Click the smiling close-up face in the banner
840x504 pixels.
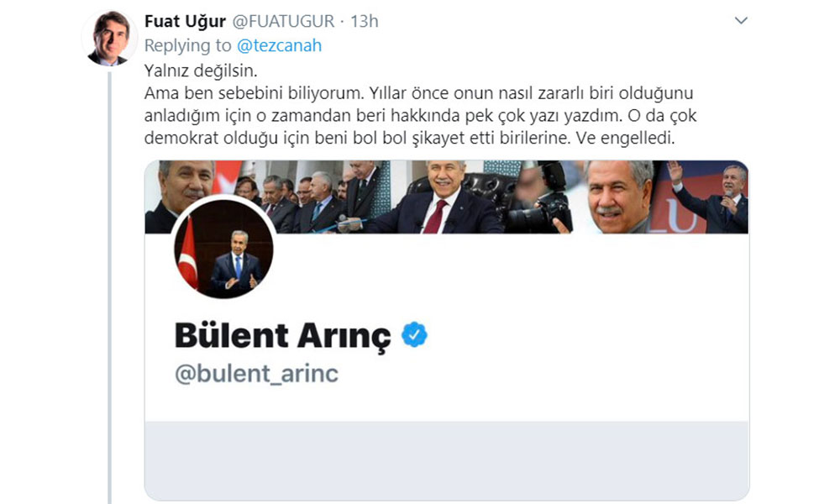pyautogui.click(x=619, y=197)
